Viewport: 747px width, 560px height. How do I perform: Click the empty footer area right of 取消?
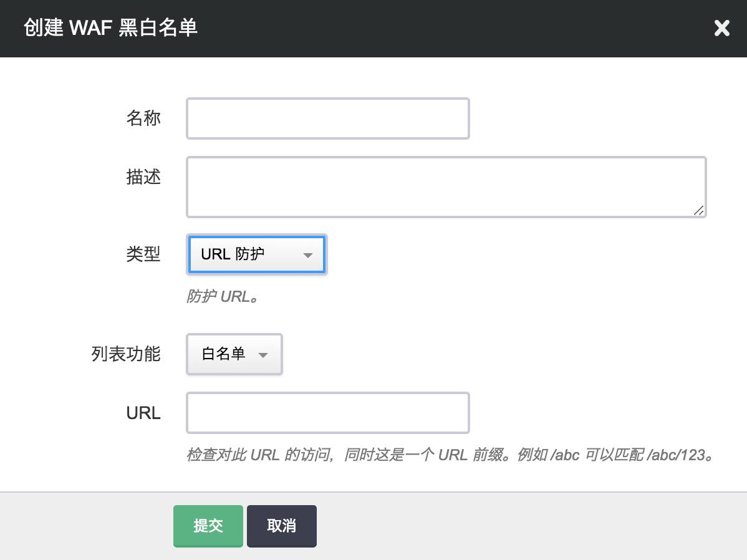click(x=530, y=526)
